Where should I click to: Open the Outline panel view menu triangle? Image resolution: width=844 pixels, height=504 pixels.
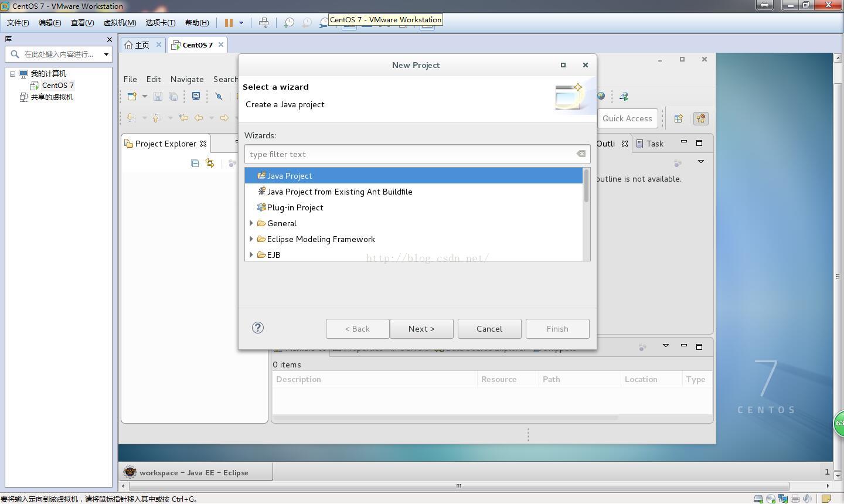(700, 162)
